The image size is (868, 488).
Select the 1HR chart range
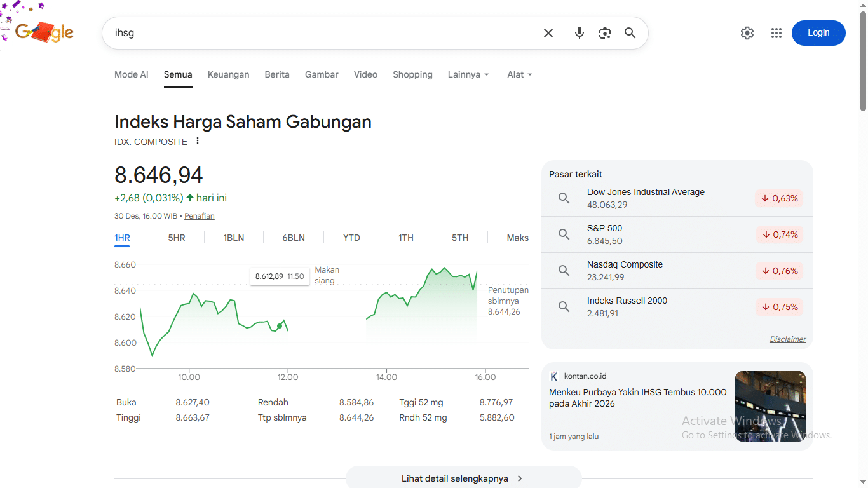point(122,238)
